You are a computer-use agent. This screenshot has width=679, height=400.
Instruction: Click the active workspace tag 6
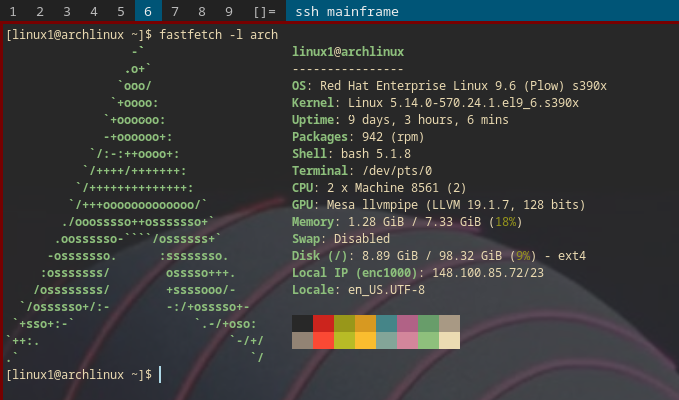tap(148, 12)
